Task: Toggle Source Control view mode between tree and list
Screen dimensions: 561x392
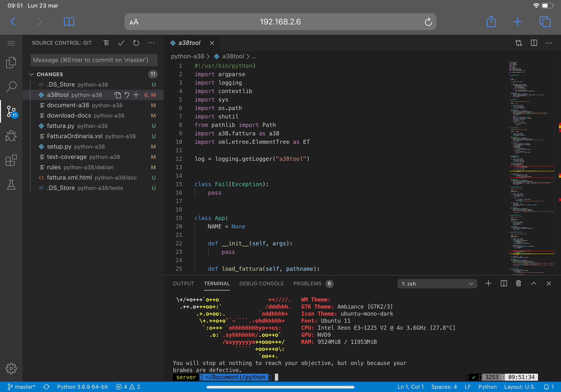Action: [106, 43]
